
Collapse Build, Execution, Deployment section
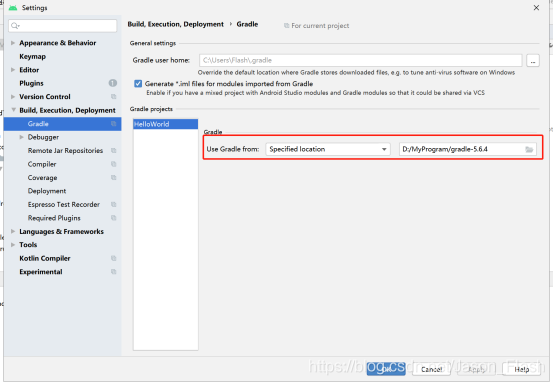tap(13, 110)
